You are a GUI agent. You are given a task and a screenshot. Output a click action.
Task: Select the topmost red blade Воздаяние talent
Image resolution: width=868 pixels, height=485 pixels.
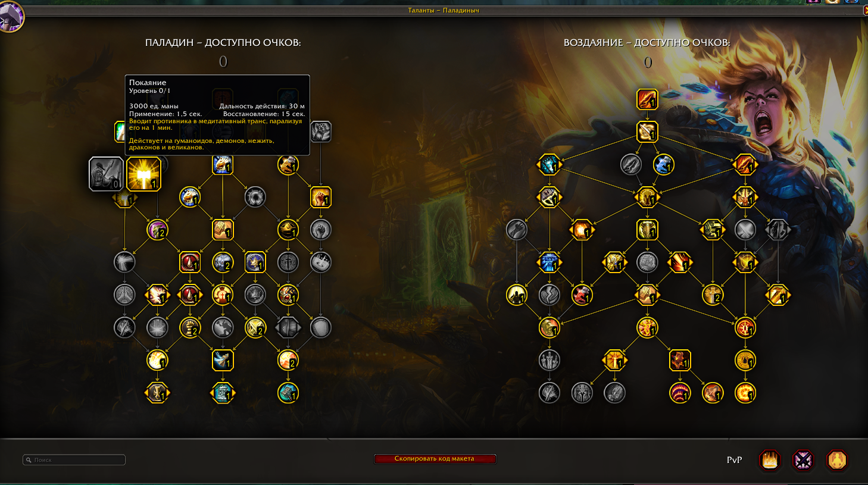(x=647, y=99)
